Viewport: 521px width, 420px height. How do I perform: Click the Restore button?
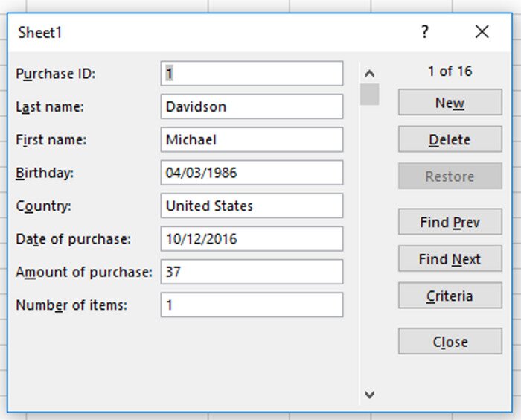point(450,176)
